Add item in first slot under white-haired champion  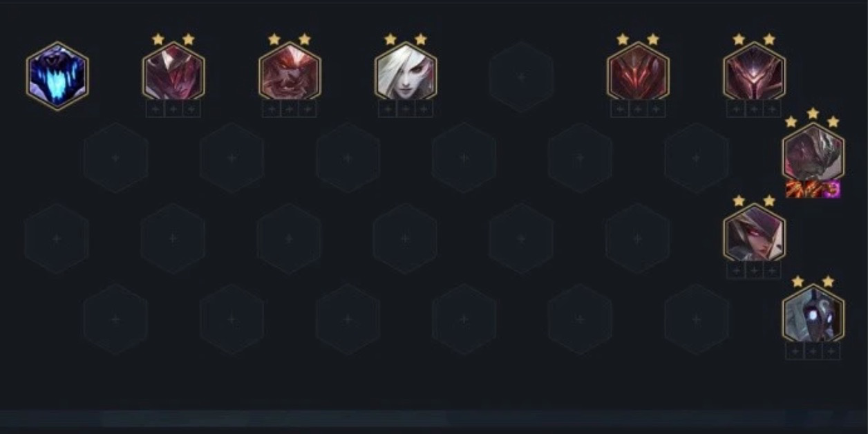tap(388, 109)
